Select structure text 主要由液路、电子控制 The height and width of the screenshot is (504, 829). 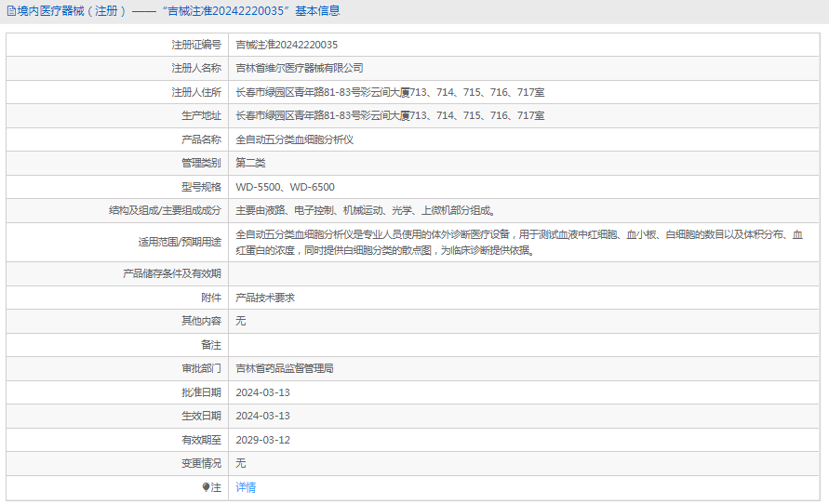pos(285,210)
